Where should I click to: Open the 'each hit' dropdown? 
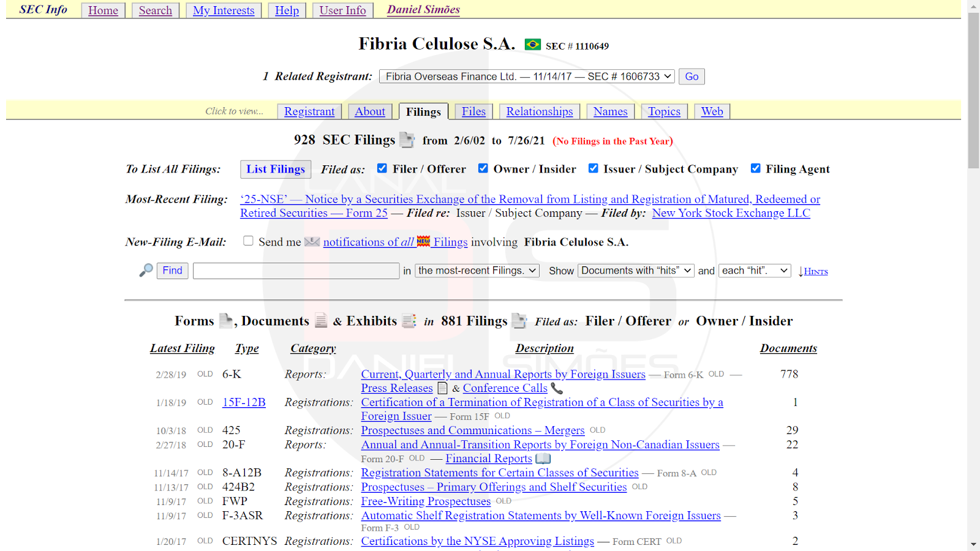click(x=755, y=271)
